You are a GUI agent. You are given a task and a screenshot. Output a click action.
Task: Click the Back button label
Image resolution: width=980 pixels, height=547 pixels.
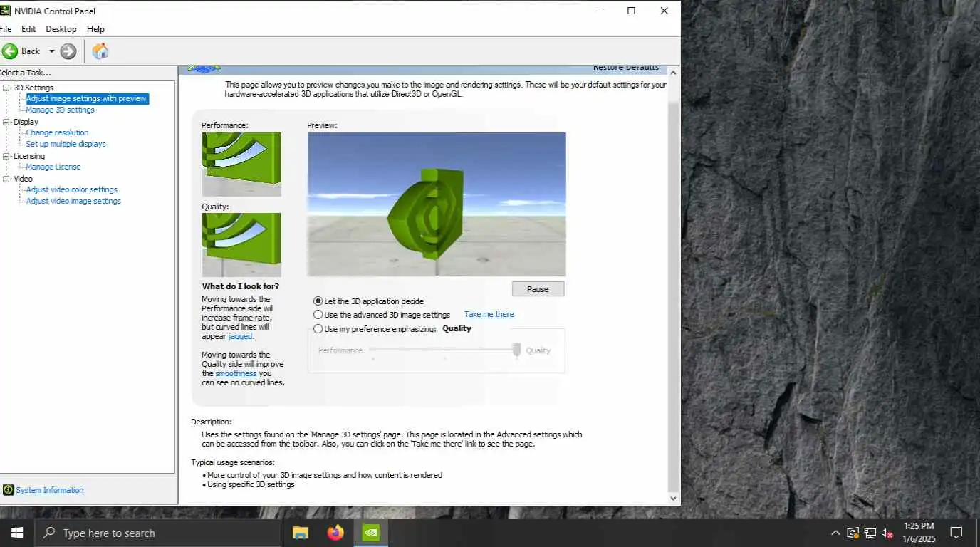tap(31, 51)
